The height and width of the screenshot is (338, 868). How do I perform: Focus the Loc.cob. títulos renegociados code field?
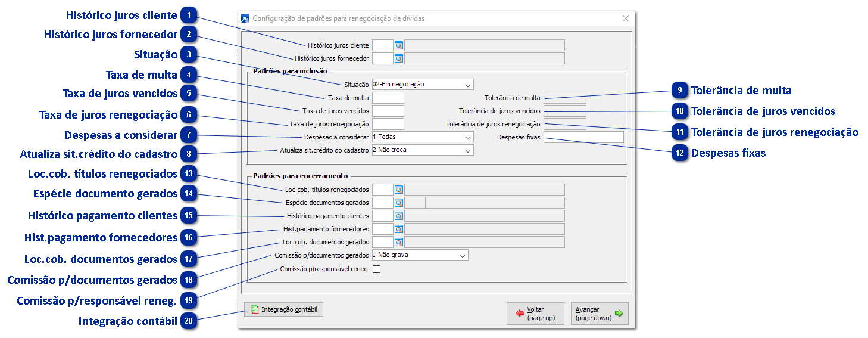click(x=383, y=190)
